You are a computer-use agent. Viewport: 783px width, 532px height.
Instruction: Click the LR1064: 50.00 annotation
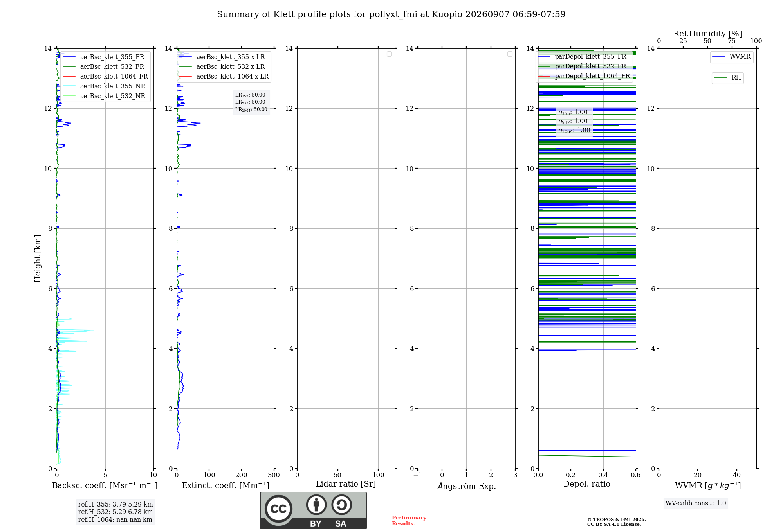coord(251,110)
